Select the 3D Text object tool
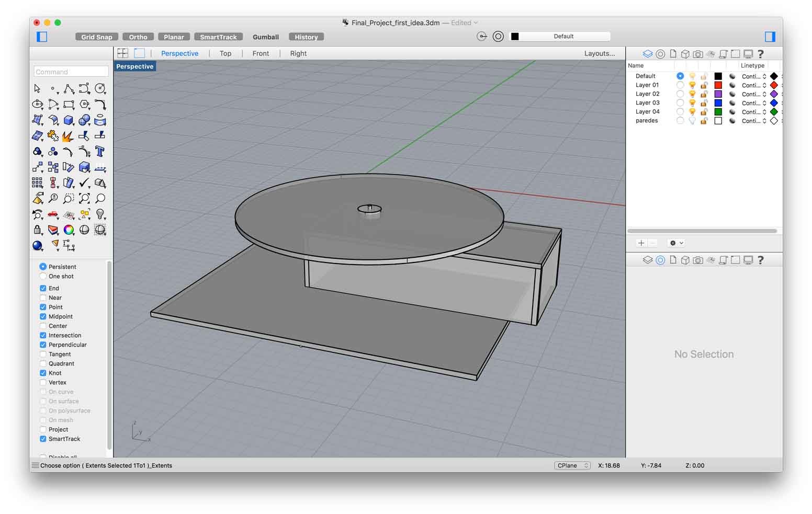The width and height of the screenshot is (812, 514). point(100,151)
